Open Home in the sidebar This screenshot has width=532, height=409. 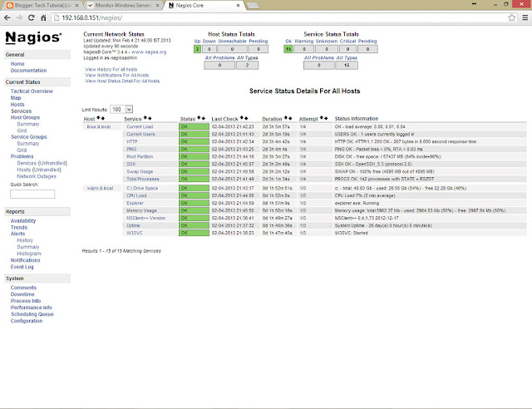tap(17, 64)
